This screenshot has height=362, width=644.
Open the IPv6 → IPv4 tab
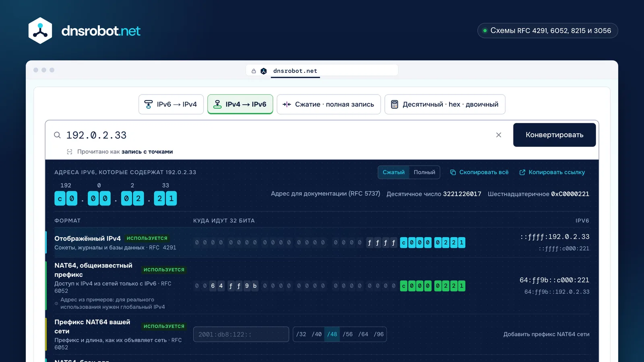171,105
